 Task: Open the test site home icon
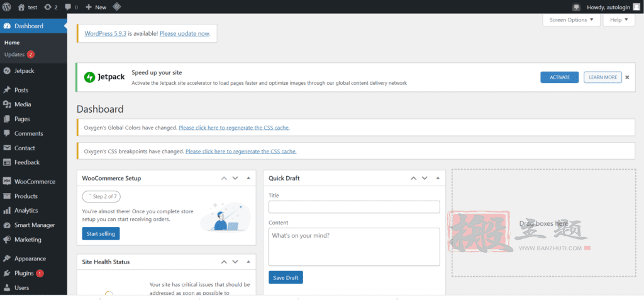(x=21, y=7)
